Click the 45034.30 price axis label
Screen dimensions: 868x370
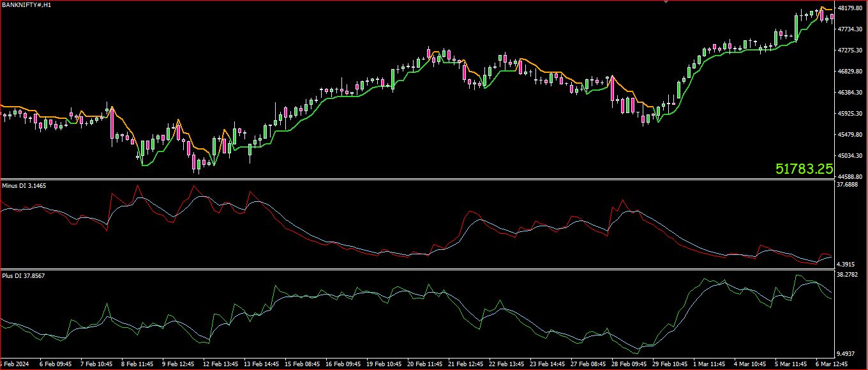[x=851, y=156]
